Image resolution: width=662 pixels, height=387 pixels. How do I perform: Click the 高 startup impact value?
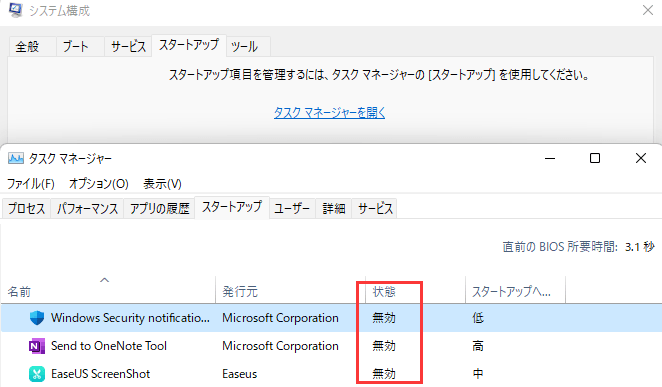[x=478, y=346]
